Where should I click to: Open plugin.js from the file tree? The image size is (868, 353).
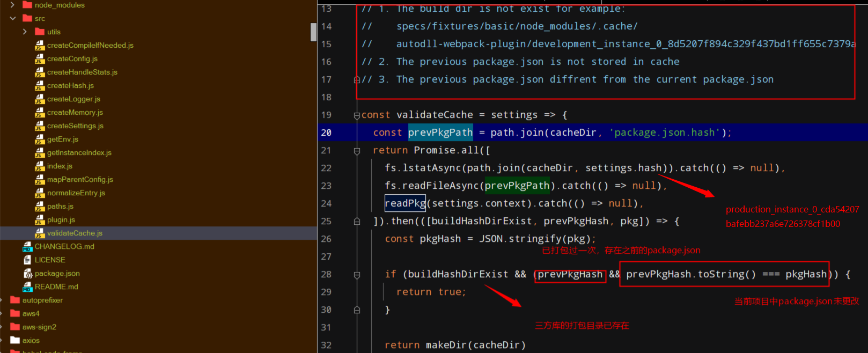(x=61, y=219)
